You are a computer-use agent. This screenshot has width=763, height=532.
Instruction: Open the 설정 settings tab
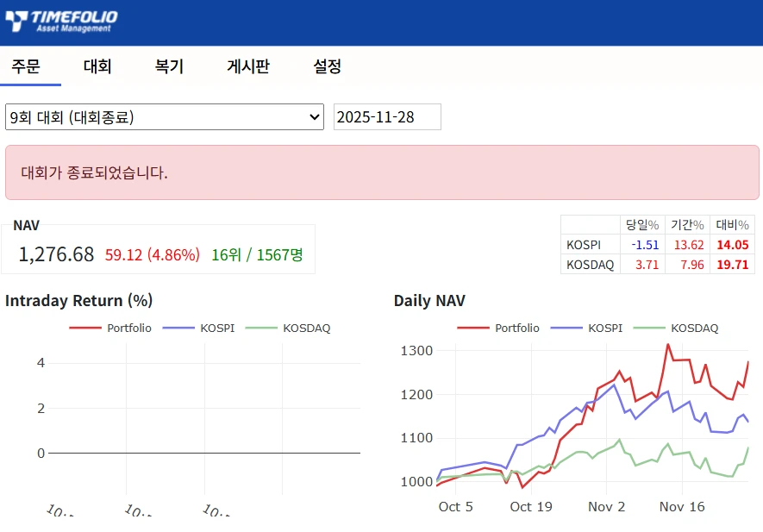(327, 66)
